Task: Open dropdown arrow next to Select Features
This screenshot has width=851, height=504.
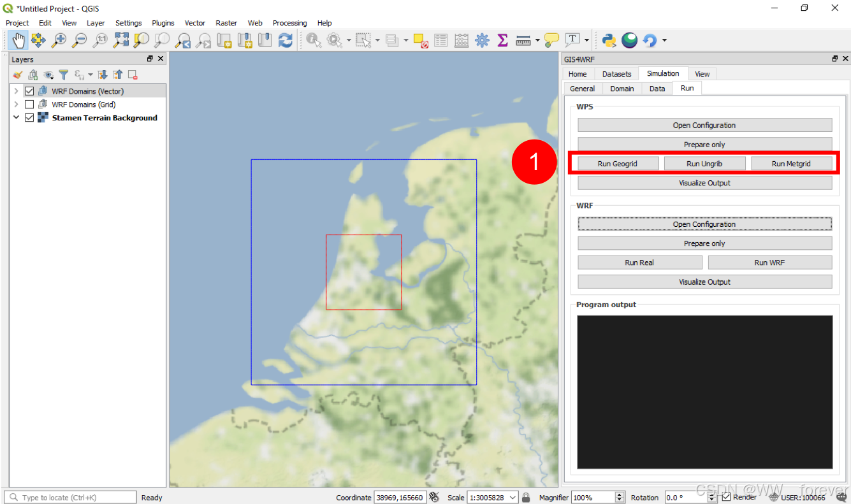Action: pyautogui.click(x=377, y=40)
